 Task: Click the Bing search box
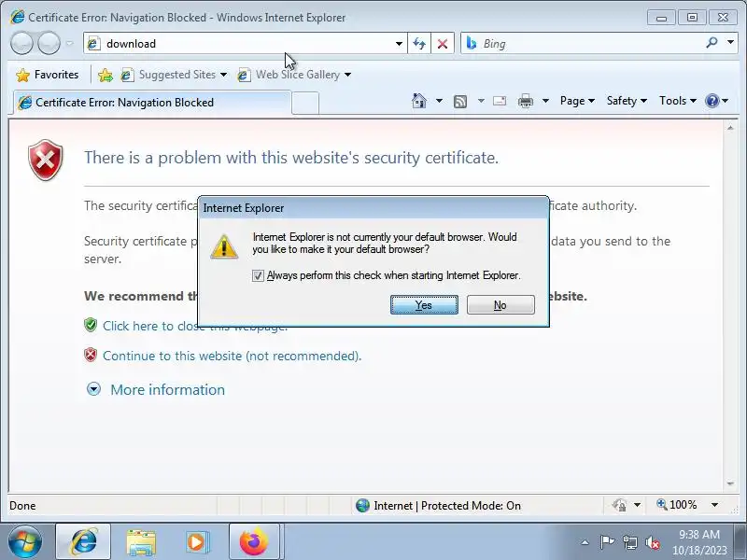pos(581,44)
